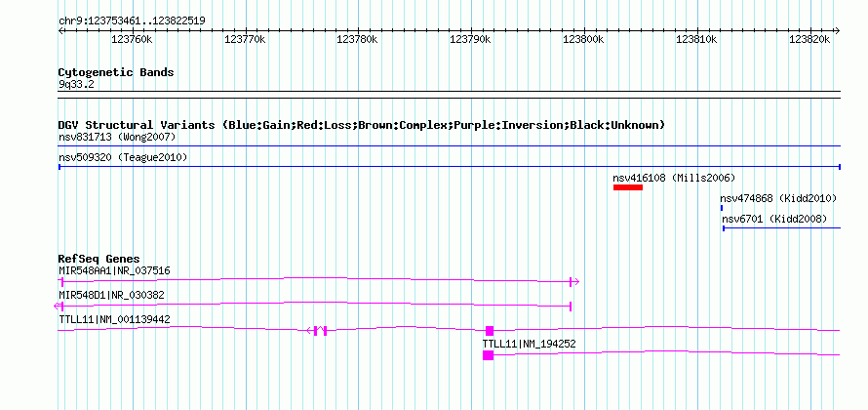Click the 123770k ruler tick label
The height and width of the screenshot is (410, 868).
tap(245, 39)
